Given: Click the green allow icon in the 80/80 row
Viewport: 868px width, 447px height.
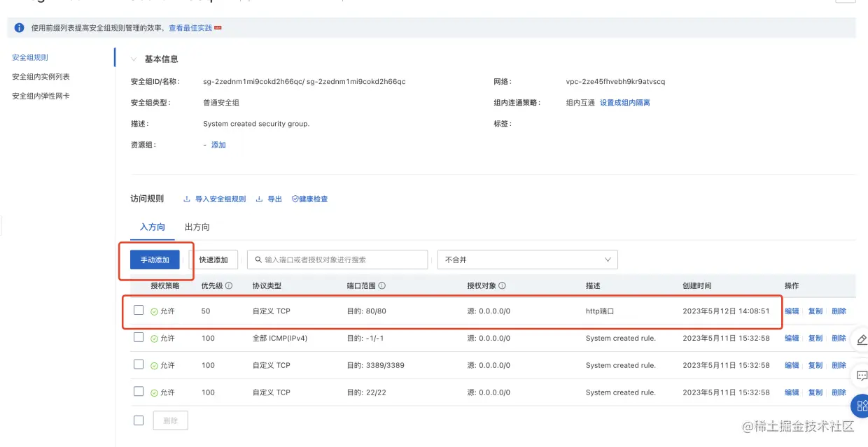Looking at the screenshot, I should (x=154, y=311).
